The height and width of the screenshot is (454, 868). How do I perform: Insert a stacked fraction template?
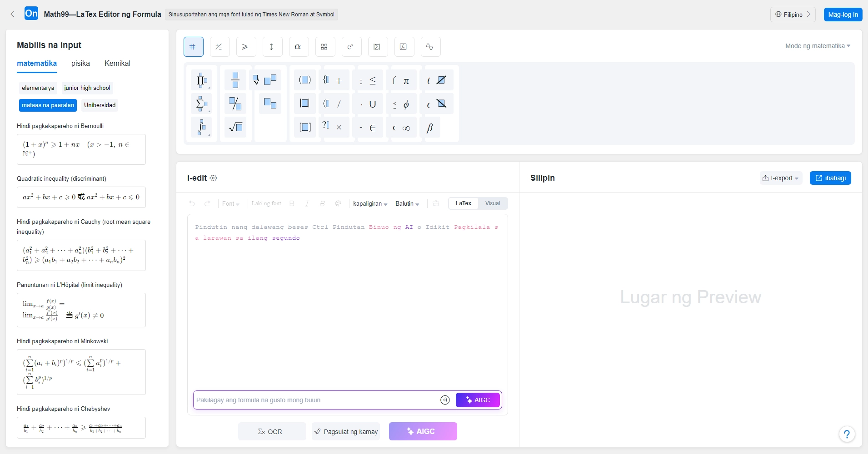coord(235,80)
